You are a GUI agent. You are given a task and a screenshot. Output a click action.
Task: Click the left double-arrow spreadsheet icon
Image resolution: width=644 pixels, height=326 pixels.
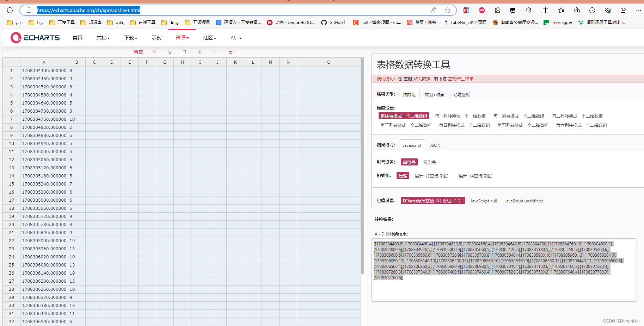pyautogui.click(x=215, y=52)
